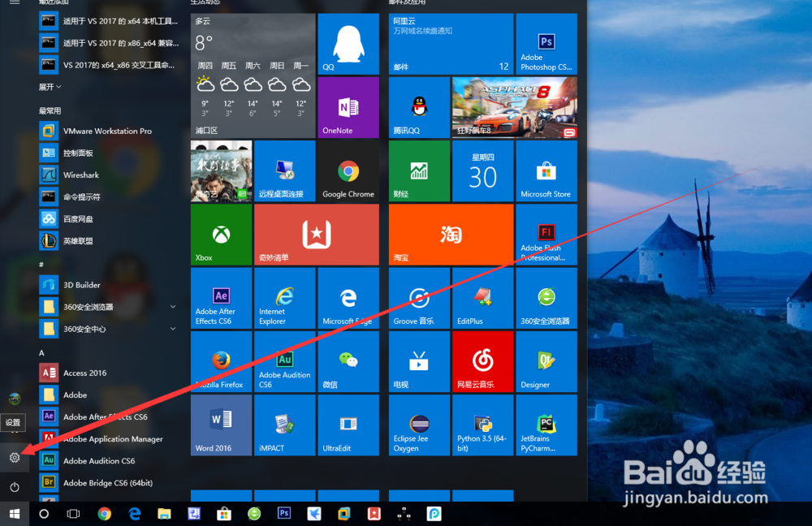Open VMware Workstation Pro from list
This screenshot has width=812, height=526.
click(x=110, y=131)
